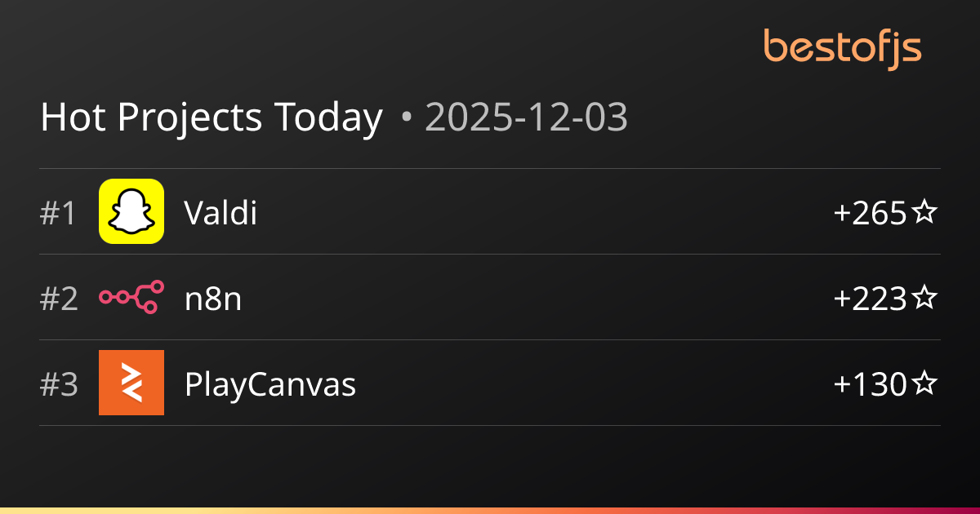The height and width of the screenshot is (514, 980).
Task: Click the #1 rank label
Action: (x=58, y=214)
